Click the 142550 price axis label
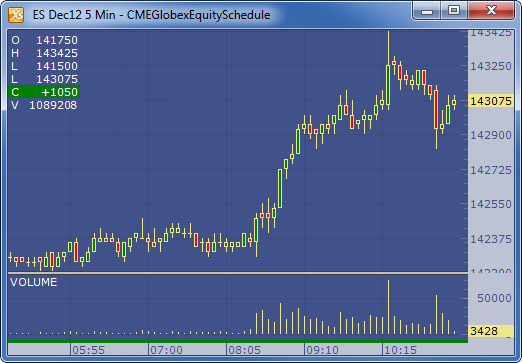The height and width of the screenshot is (363, 522). (491, 204)
